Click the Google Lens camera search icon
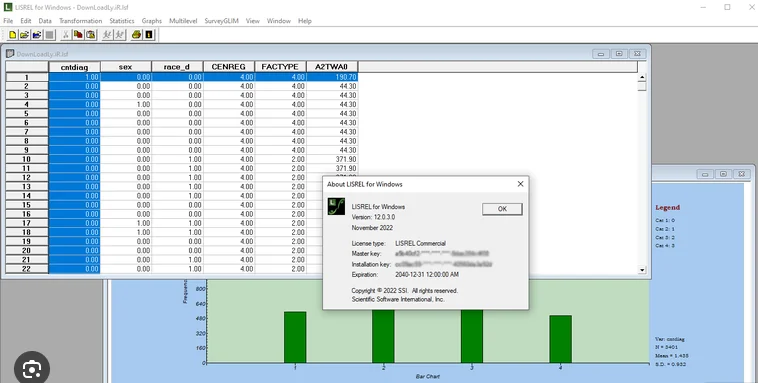This screenshot has height=383, width=758. [32, 369]
